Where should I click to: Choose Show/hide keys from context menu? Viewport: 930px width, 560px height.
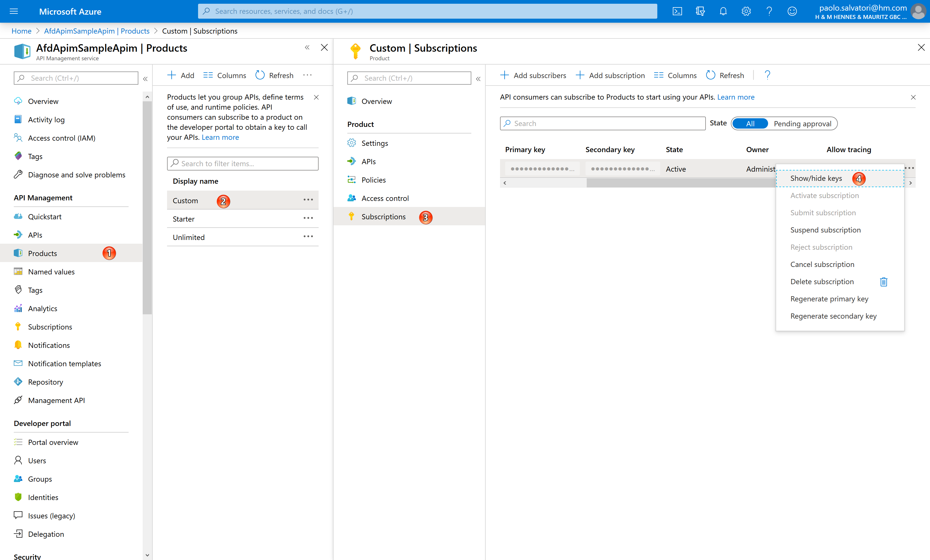(x=840, y=179)
